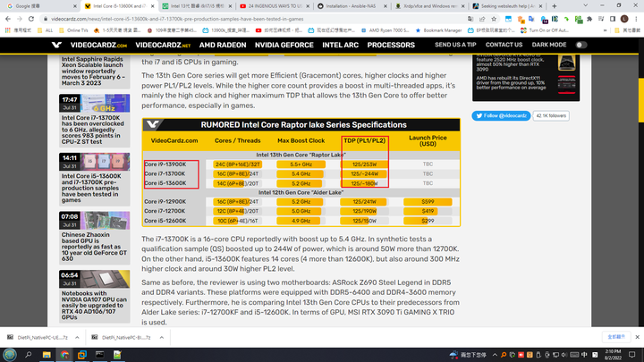Open the notification center icon
644x362 pixels.
click(632, 355)
